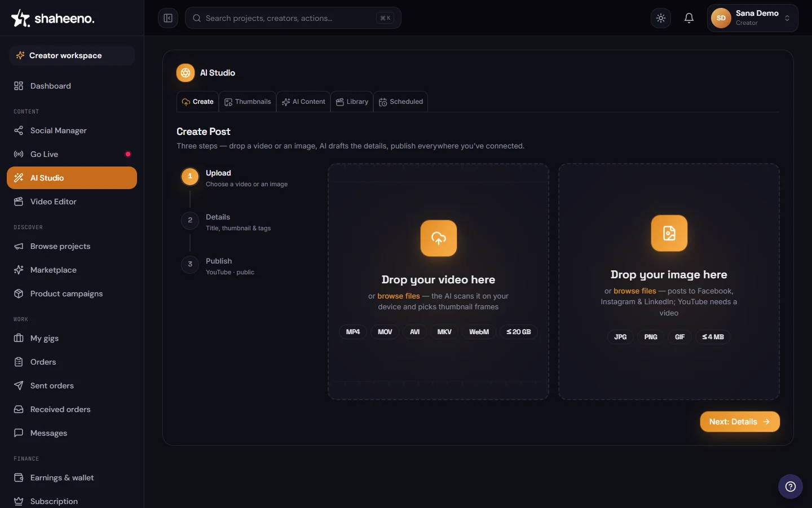The height and width of the screenshot is (508, 812).
Task: Click the GIF format chip
Action: 680,337
